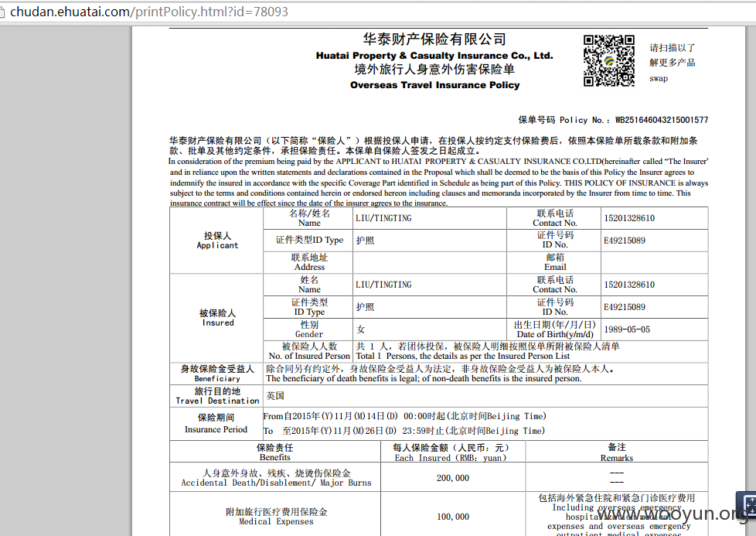This screenshot has width=756, height=536.
Task: Click the Accidental Death/Disablement/Major Burns benefit
Action: click(x=276, y=478)
